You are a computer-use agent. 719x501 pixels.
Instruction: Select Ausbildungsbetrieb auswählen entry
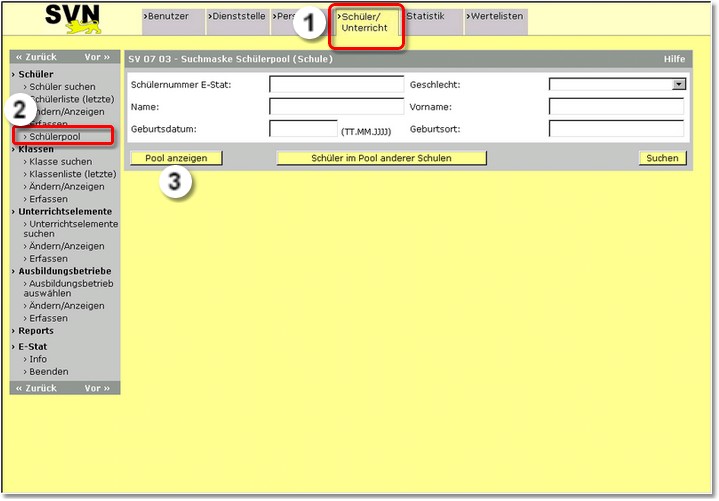(69, 288)
